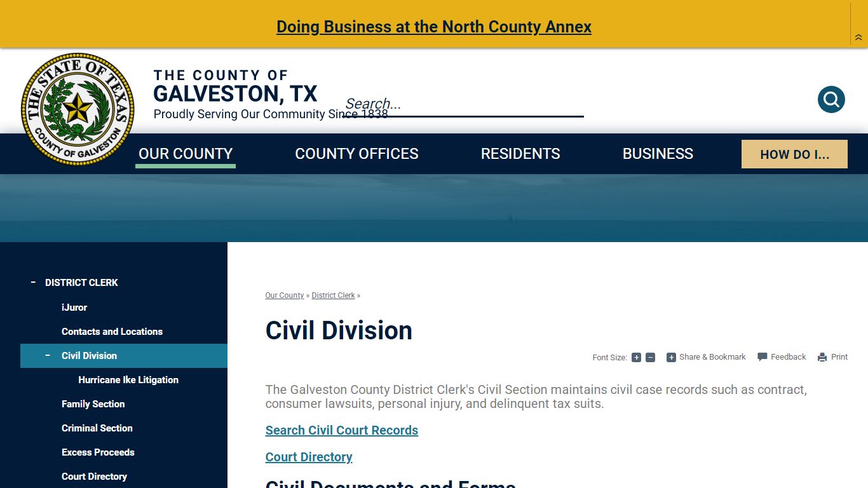Click the magnifying glass search icon
The width and height of the screenshot is (868, 488).
point(831,100)
